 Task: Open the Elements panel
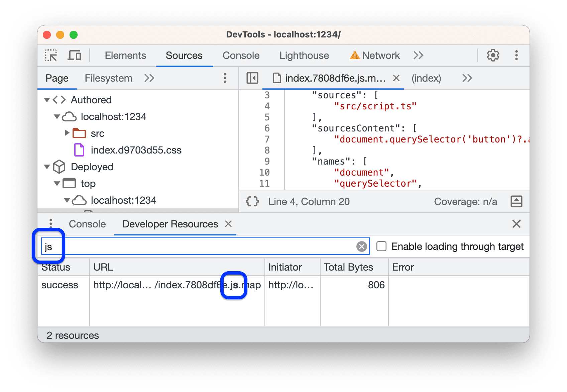point(125,55)
